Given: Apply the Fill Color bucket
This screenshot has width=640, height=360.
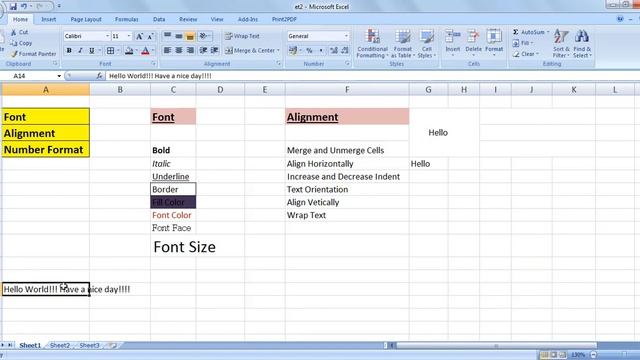Looking at the screenshot, I should (x=129, y=51).
